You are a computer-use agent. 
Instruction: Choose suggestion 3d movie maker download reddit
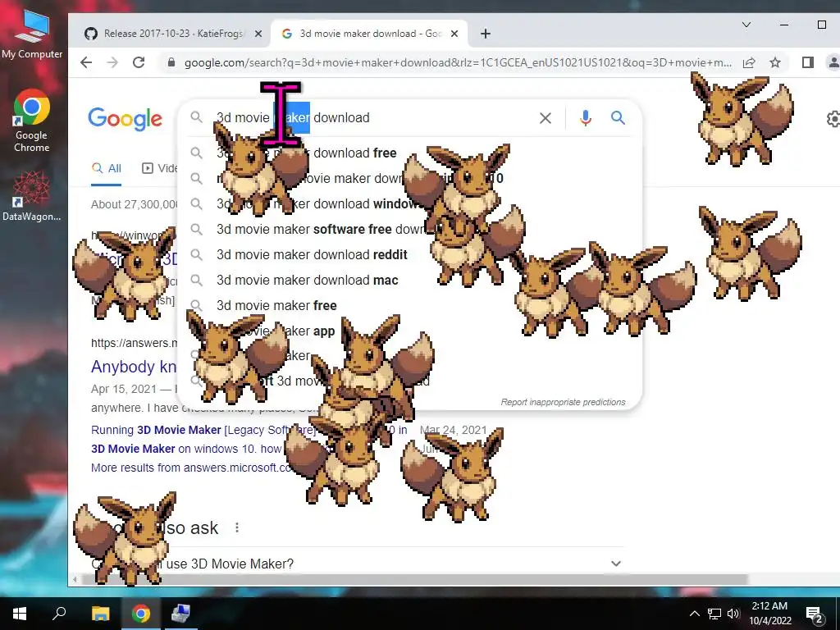(x=410, y=255)
